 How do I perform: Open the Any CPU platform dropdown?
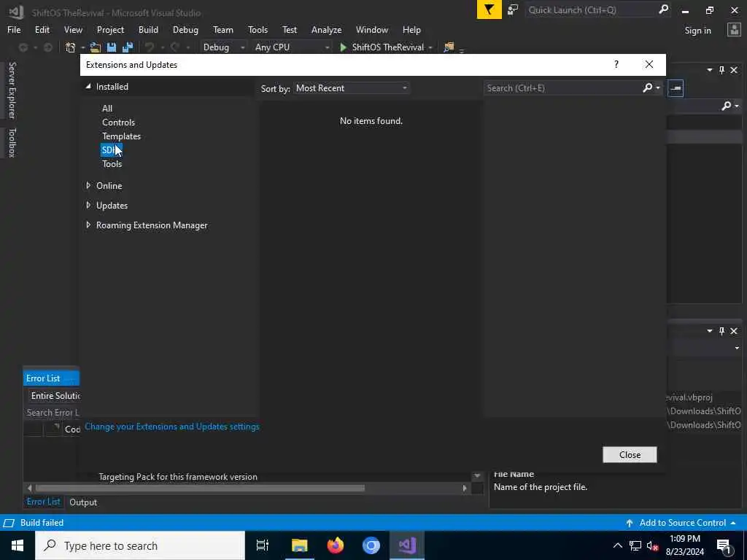coord(292,47)
